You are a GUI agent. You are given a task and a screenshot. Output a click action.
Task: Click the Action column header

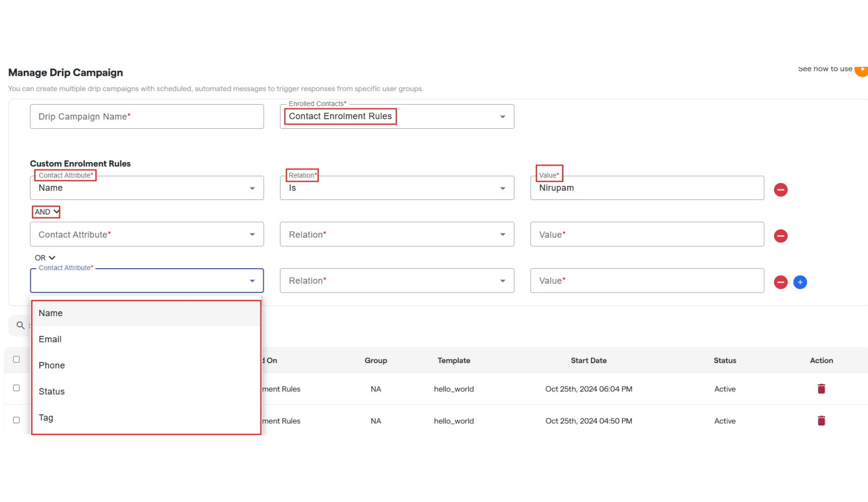[821, 360]
